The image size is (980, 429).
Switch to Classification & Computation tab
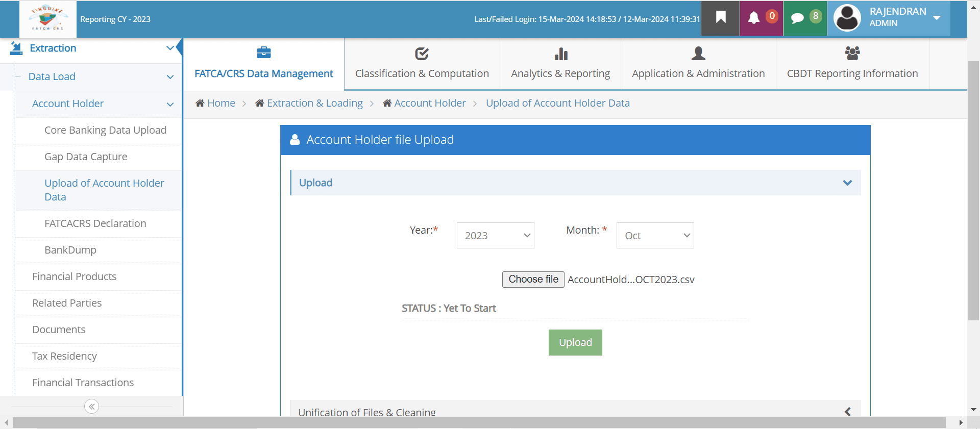tap(422, 64)
